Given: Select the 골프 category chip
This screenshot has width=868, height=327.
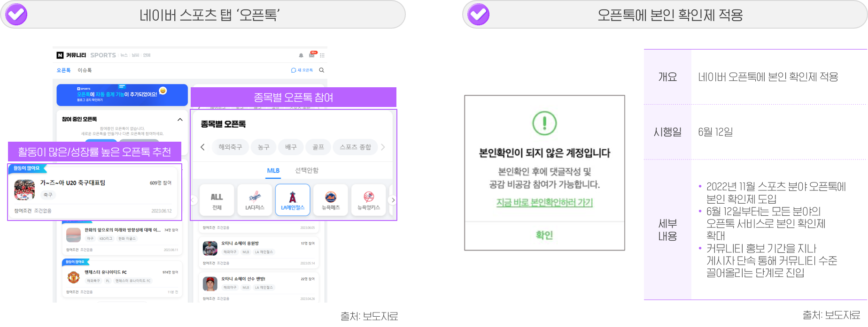Looking at the screenshot, I should pyautogui.click(x=318, y=147).
